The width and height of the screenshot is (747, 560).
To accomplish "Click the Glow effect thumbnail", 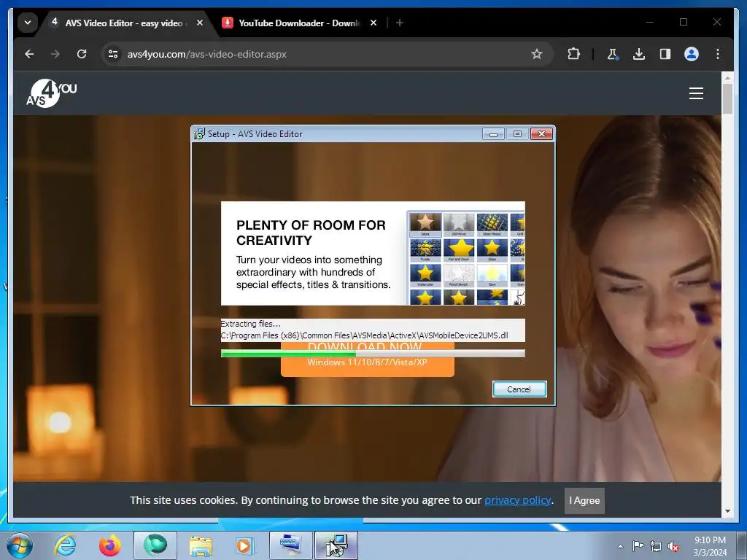I will pyautogui.click(x=492, y=275).
